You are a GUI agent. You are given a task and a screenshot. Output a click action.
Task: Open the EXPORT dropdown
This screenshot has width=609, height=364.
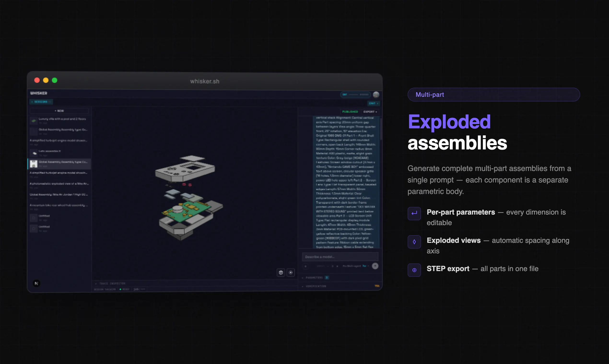[x=370, y=112]
